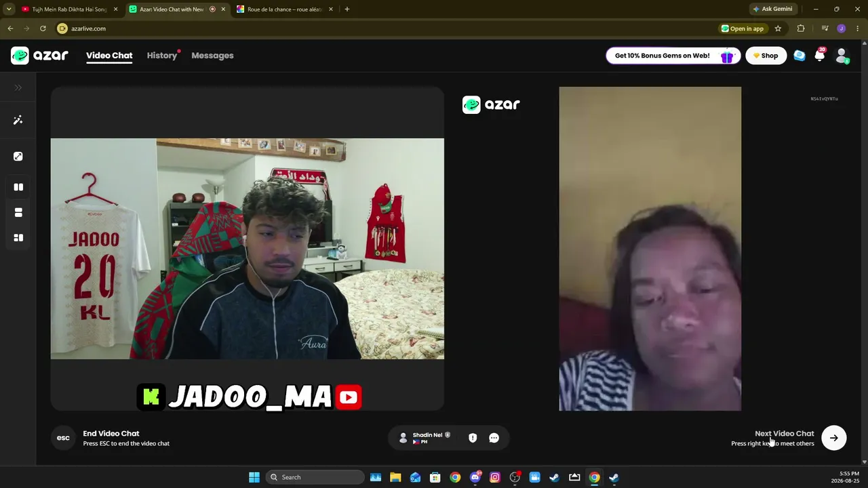This screenshot has height=488, width=868.
Task: Click the Azar logo in the header
Action: tap(39, 56)
